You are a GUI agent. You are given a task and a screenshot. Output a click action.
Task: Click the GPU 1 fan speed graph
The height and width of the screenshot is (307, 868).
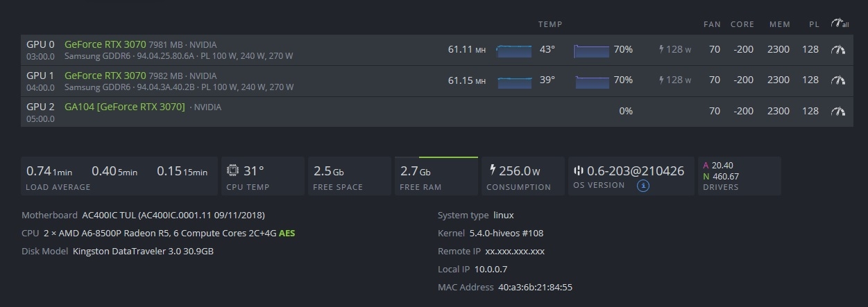coord(592,81)
